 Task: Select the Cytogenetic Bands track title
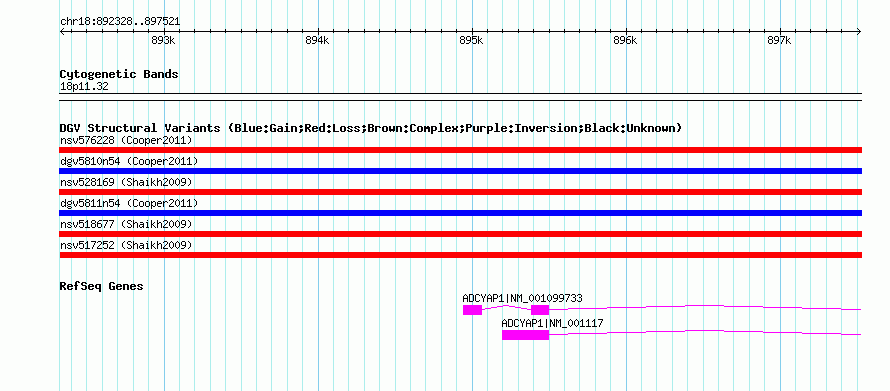click(x=119, y=74)
